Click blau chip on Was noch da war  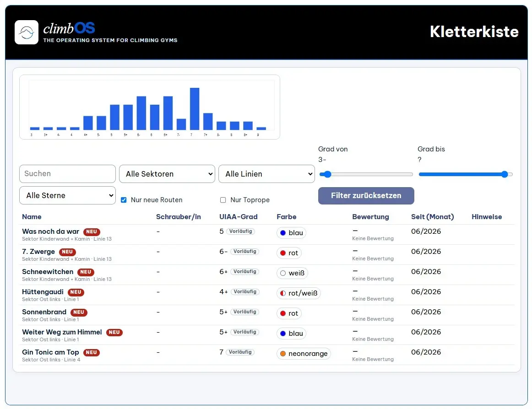pyautogui.click(x=292, y=233)
